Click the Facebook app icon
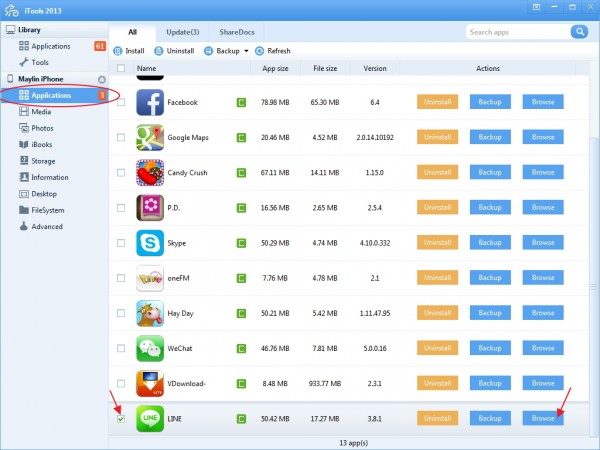 (150, 102)
